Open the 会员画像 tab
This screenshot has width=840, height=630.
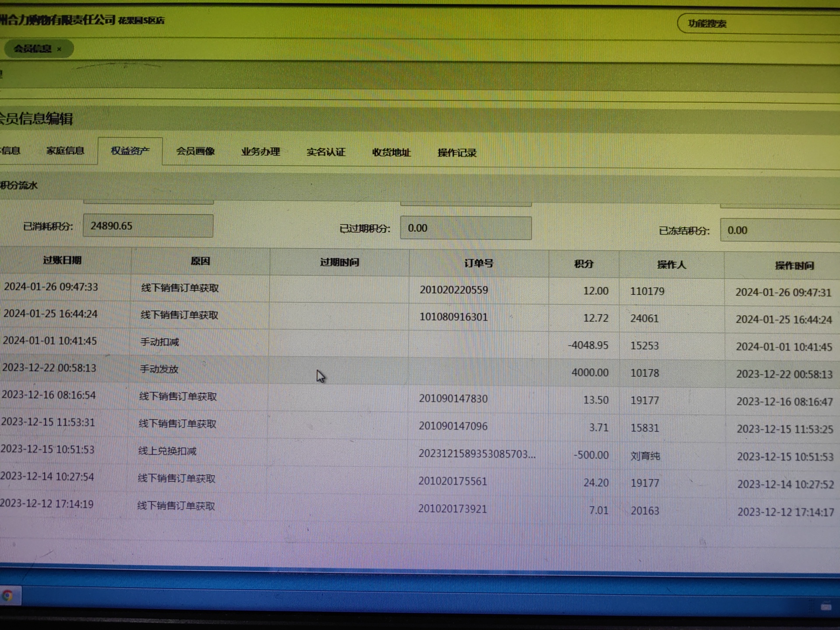tap(195, 151)
